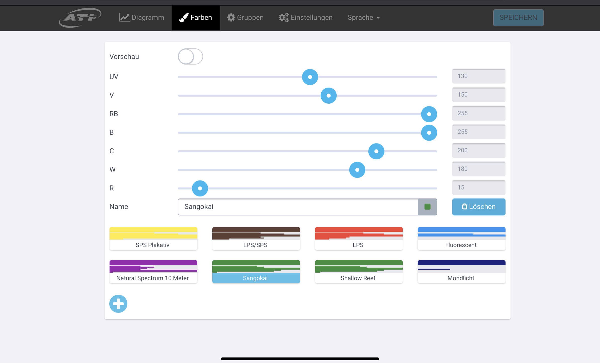Click the Gruppen gear icon
The image size is (600, 364).
(x=231, y=18)
